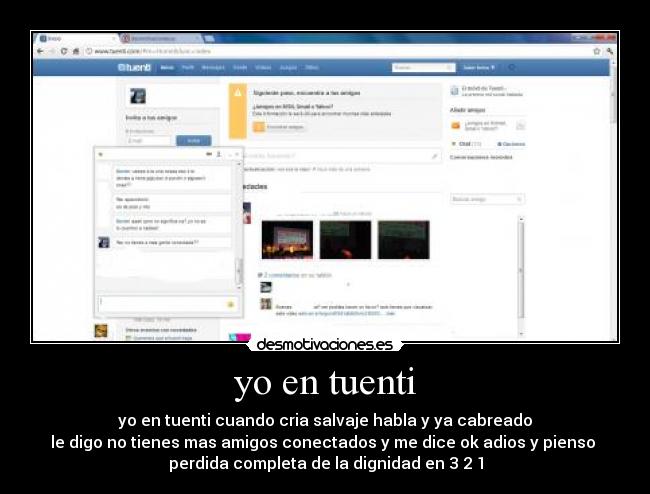The height and width of the screenshot is (494, 650).
Task: Go back with the browser back arrow
Action: tap(40, 51)
